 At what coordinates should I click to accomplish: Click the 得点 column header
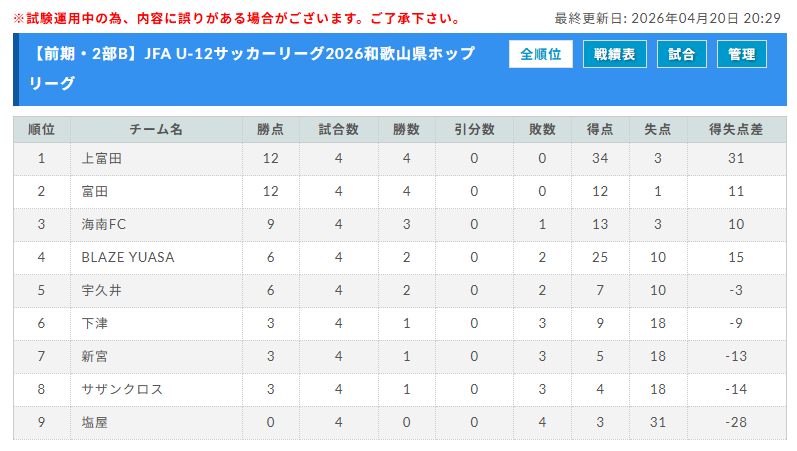coord(600,130)
